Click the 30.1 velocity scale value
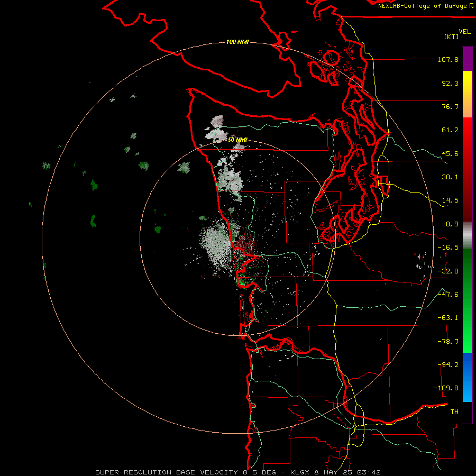 [450, 177]
